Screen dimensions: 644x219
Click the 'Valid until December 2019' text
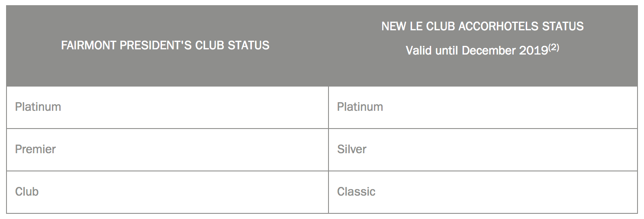(x=477, y=51)
